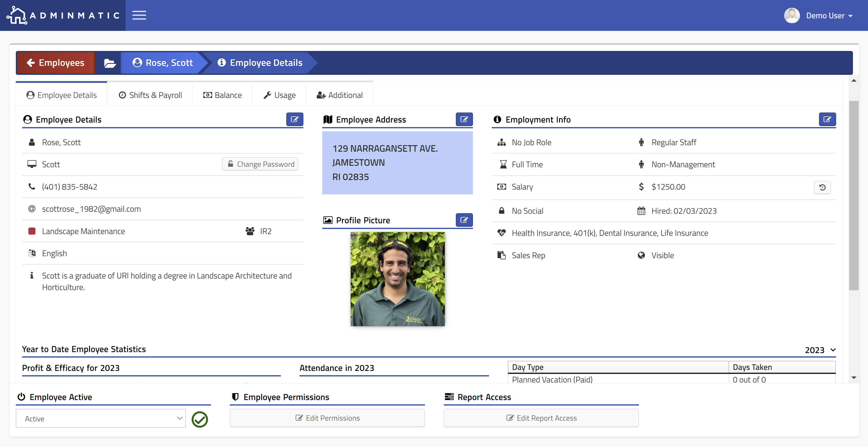Click the scrollbar up arrow
868x447 pixels.
(853, 81)
